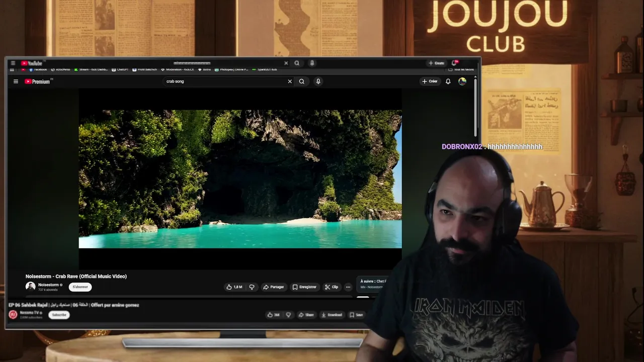This screenshot has height=362, width=644.
Task: Click the YouTube Premium logo
Action: (x=38, y=81)
